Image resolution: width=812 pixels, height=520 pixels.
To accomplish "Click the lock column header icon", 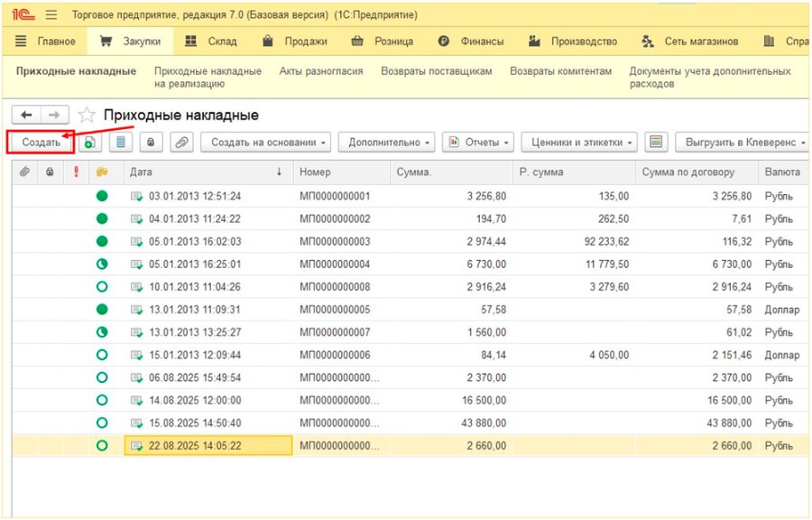I will click(x=50, y=172).
